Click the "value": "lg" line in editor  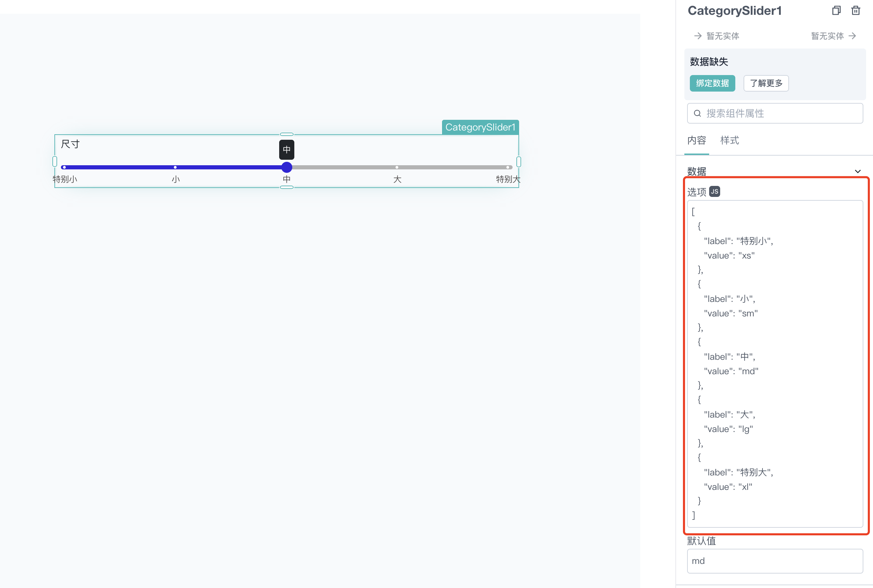728,429
